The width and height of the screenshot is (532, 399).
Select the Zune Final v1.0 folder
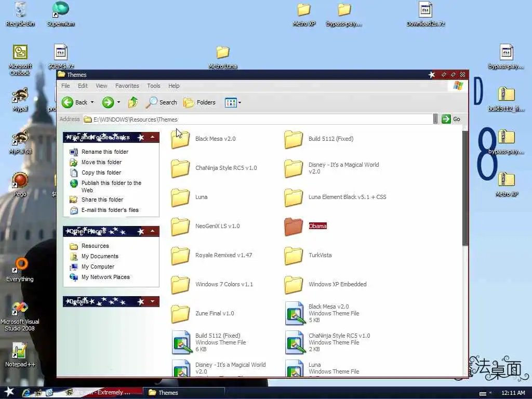click(203, 314)
